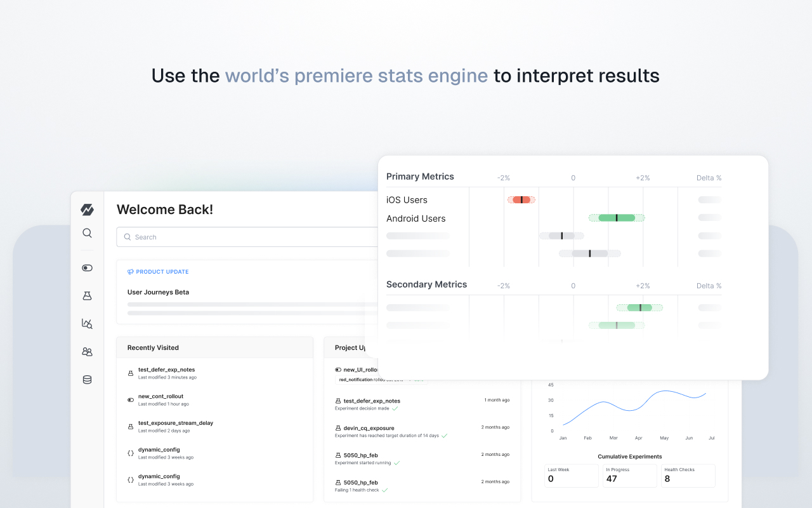Screen dimensions: 812x508
Task: Click the In Progress 47 card
Action: coord(630,476)
